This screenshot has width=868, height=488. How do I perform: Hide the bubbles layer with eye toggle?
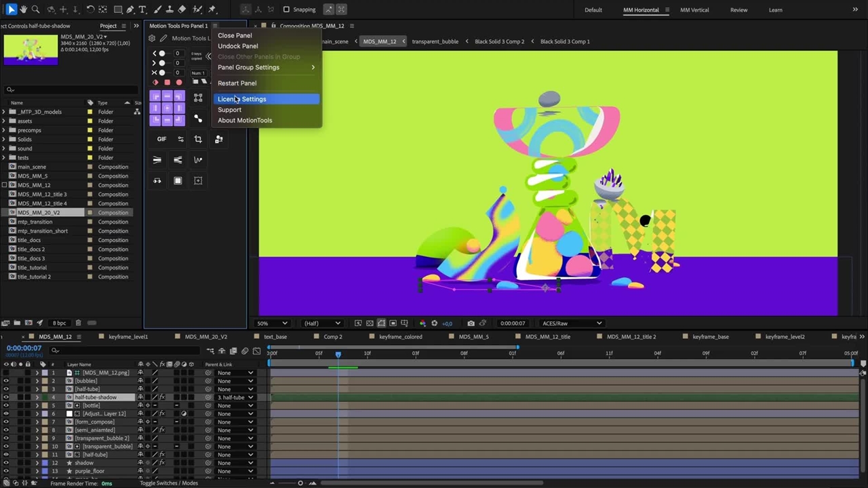6,381
